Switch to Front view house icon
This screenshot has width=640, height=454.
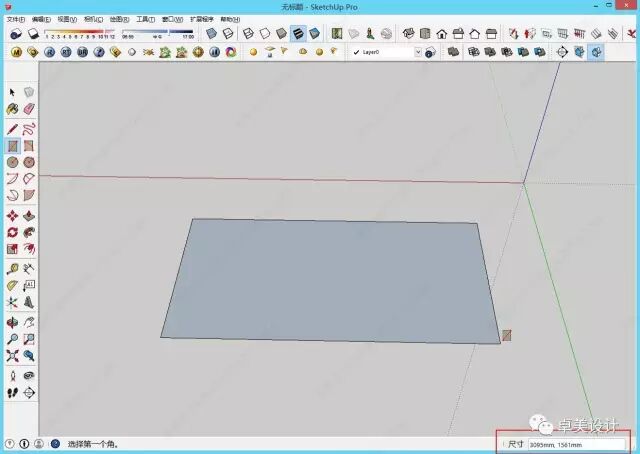click(x=442, y=34)
